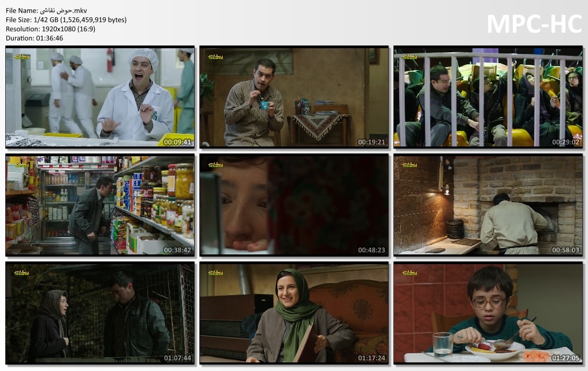The height and width of the screenshot is (371, 588).
Task: Click the yellow watermark logo in the 01:27:05 thumbnail
Action: tap(409, 272)
